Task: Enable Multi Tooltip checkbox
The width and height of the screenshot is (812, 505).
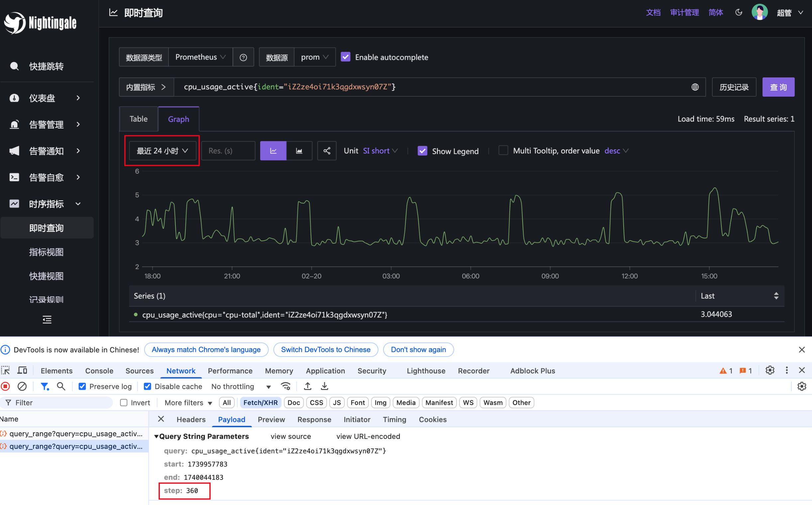Action: pyautogui.click(x=503, y=151)
